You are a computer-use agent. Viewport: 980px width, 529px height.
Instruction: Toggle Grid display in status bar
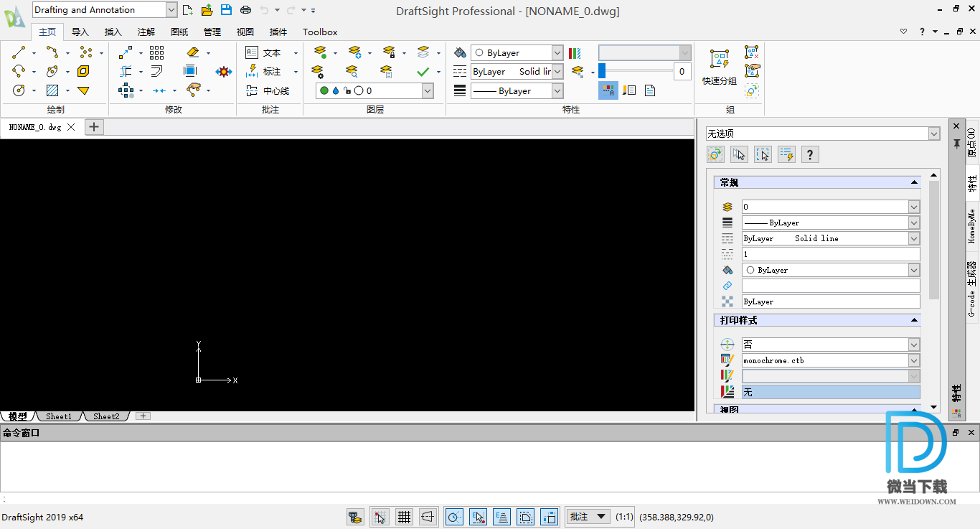click(404, 517)
